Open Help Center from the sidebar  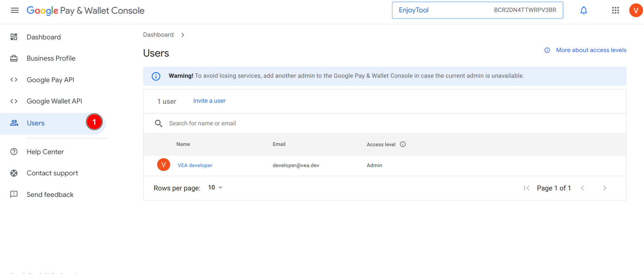45,152
